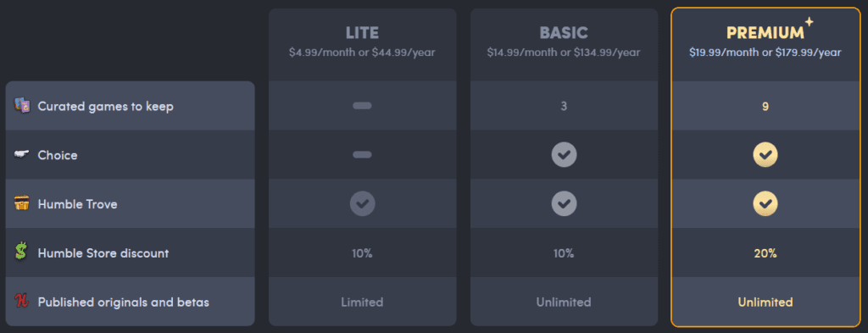Click the Lite plan Humble Trove checkmark

(x=363, y=203)
